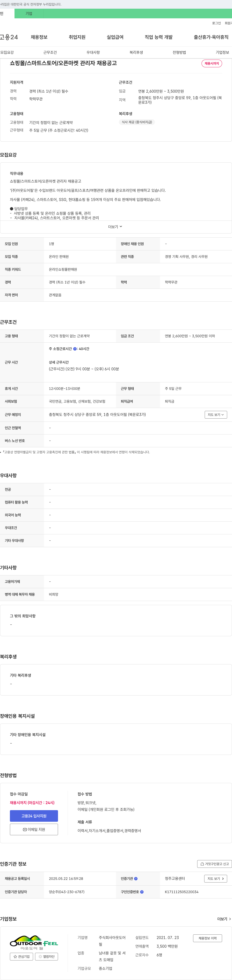Click the 고용24 logo
Screen dimensions: 232x980
(9, 37)
